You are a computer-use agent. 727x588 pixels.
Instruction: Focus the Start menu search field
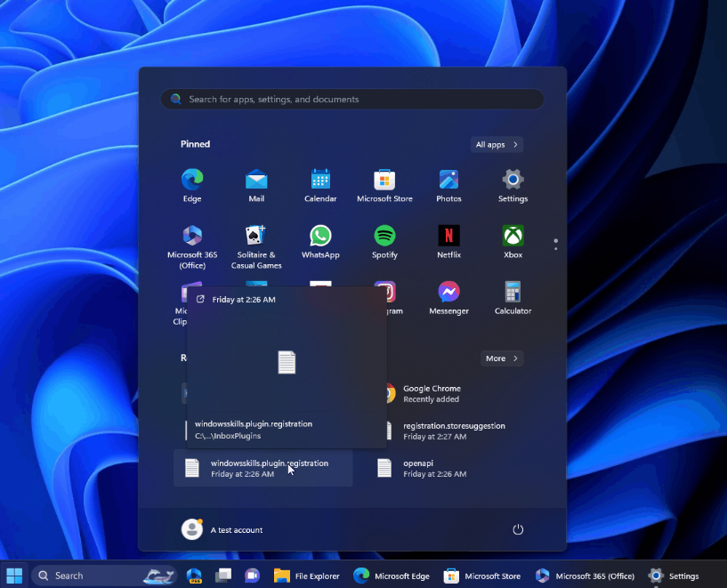click(352, 99)
